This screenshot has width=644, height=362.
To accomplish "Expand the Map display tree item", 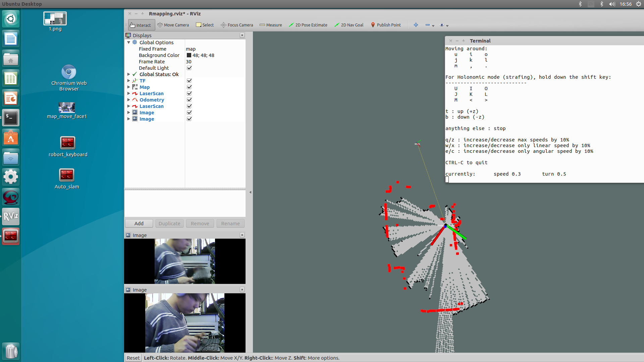I will tap(128, 87).
